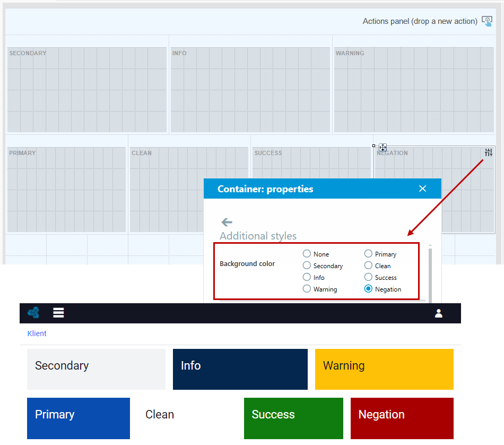The image size is (504, 445).
Task: Pick the Success background color radio
Action: [x=368, y=277]
